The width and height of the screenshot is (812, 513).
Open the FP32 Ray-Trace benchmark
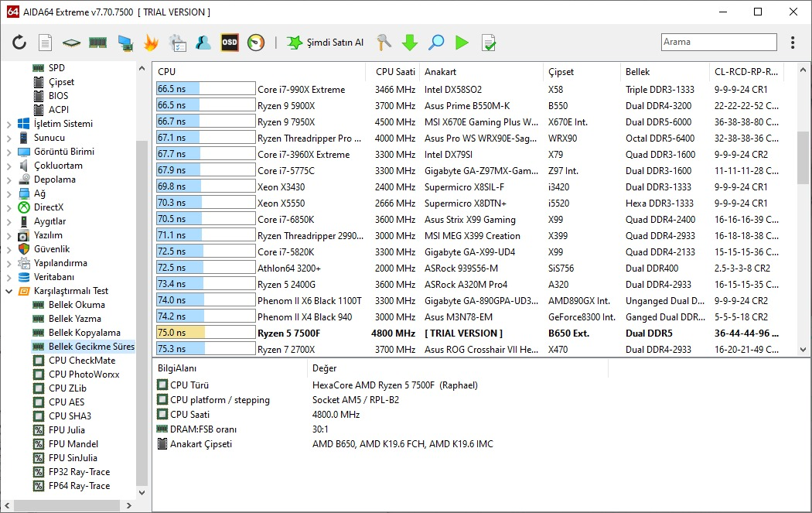point(79,472)
